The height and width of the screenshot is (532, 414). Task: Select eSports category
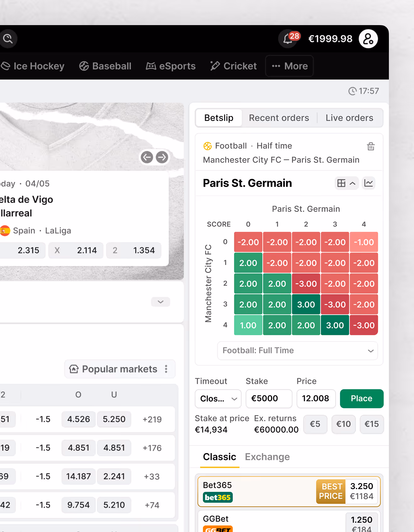171,66
